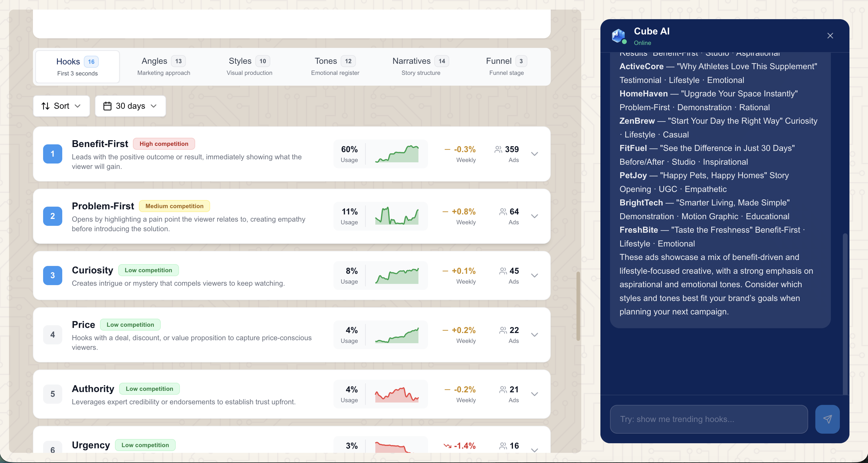
Task: Expand the Problem-First hook details
Action: click(x=534, y=216)
